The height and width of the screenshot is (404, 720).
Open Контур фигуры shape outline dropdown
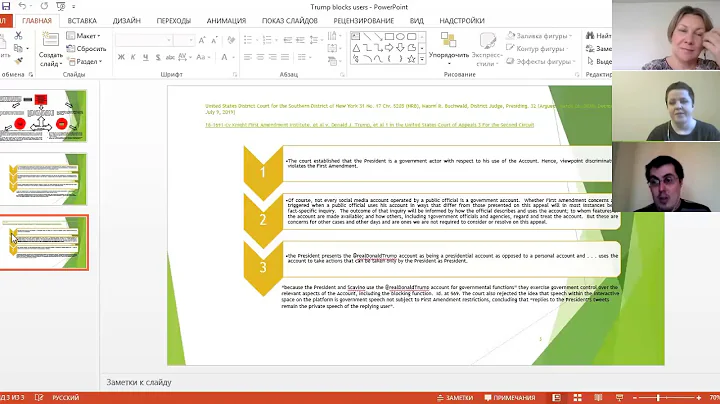[537, 48]
